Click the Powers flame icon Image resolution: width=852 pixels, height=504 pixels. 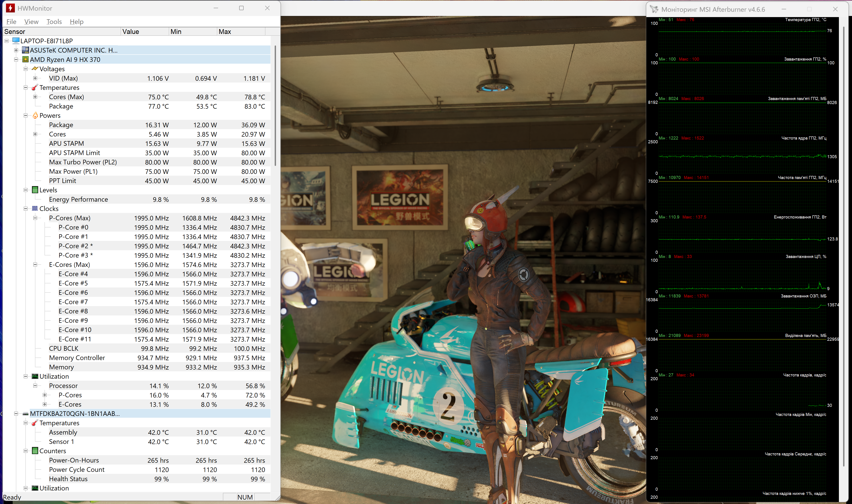click(x=35, y=116)
